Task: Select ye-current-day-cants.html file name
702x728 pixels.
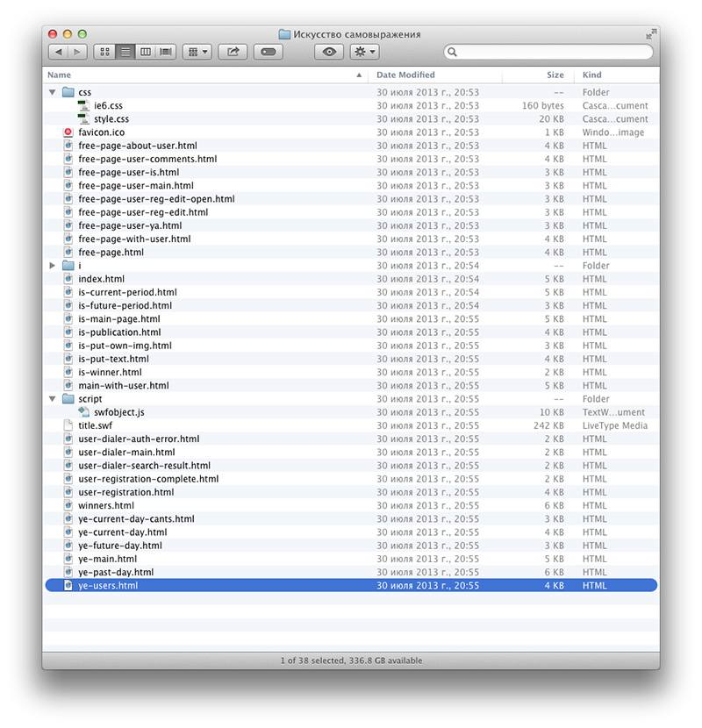Action: click(x=137, y=518)
